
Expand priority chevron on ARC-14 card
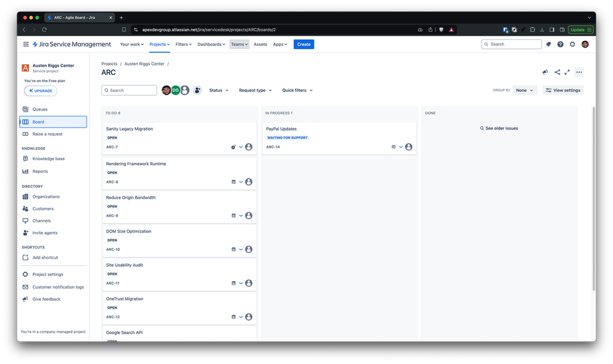point(400,147)
